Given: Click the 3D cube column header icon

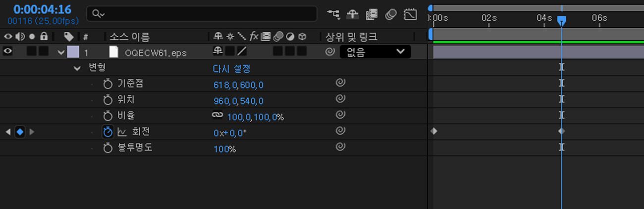Looking at the screenshot, I should coord(302,36).
